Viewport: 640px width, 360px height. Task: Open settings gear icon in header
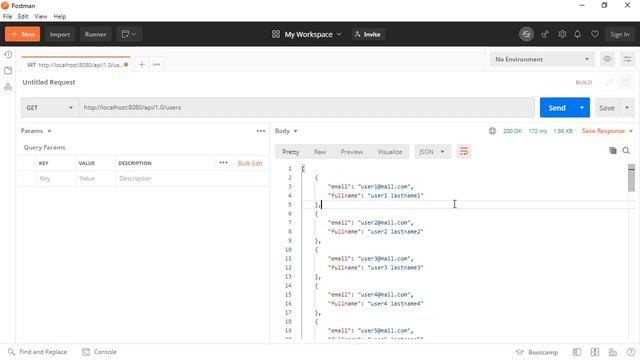click(x=562, y=34)
